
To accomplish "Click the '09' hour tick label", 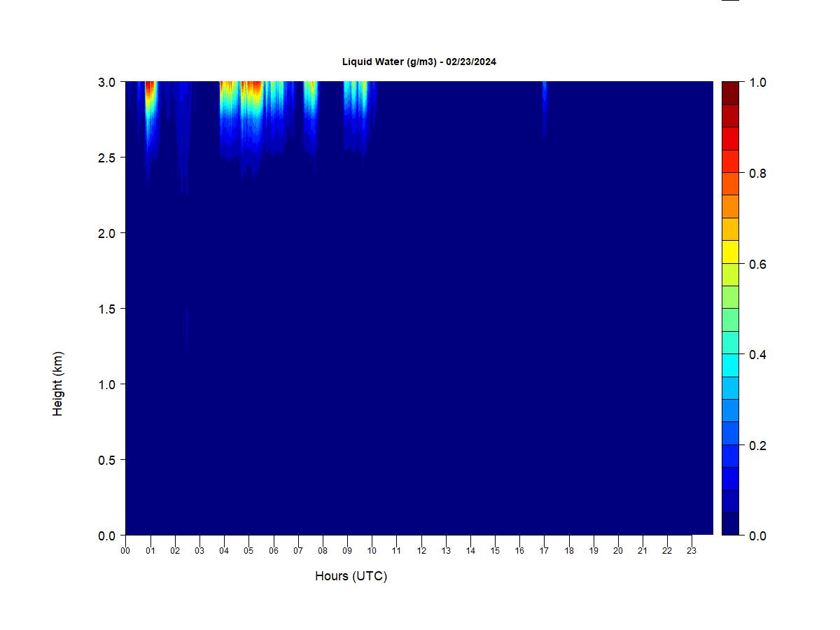I will click(347, 551).
